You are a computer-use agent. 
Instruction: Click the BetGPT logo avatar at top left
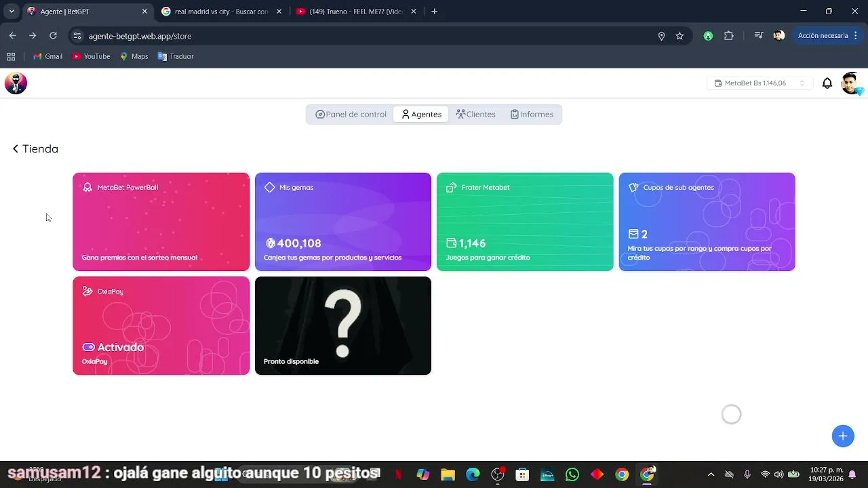[x=16, y=83]
